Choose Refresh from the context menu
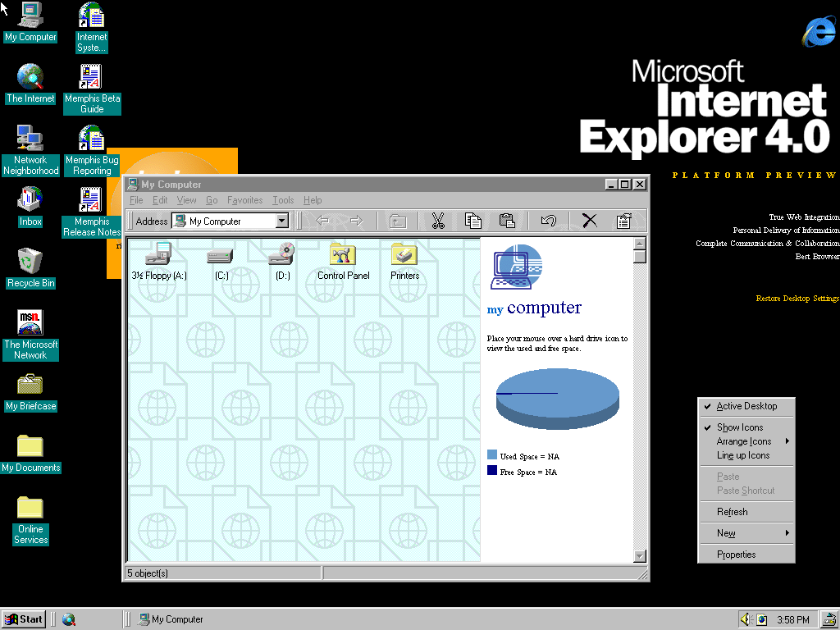This screenshot has height=630, width=840. (x=733, y=512)
